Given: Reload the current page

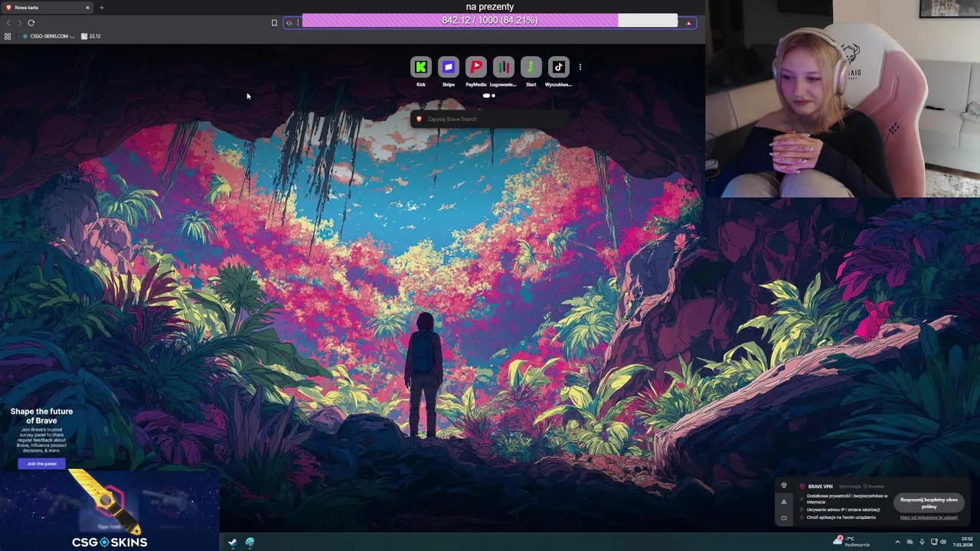Looking at the screenshot, I should (31, 23).
